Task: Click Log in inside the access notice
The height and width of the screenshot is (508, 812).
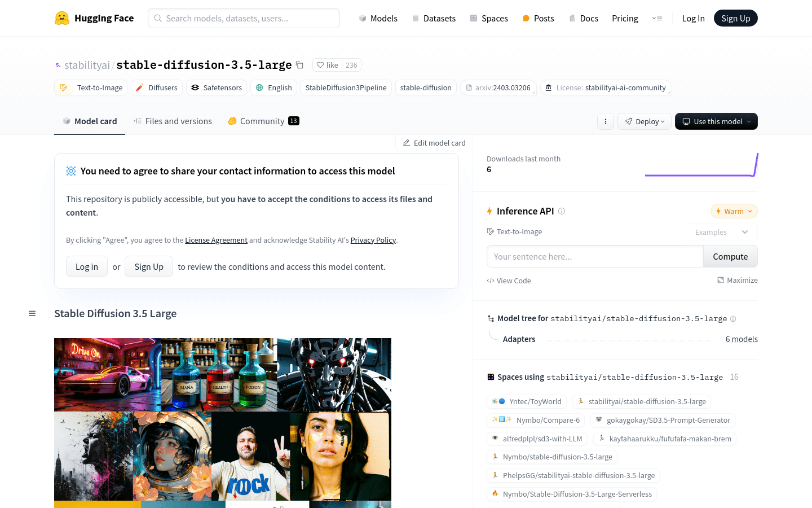Action: pos(87,266)
